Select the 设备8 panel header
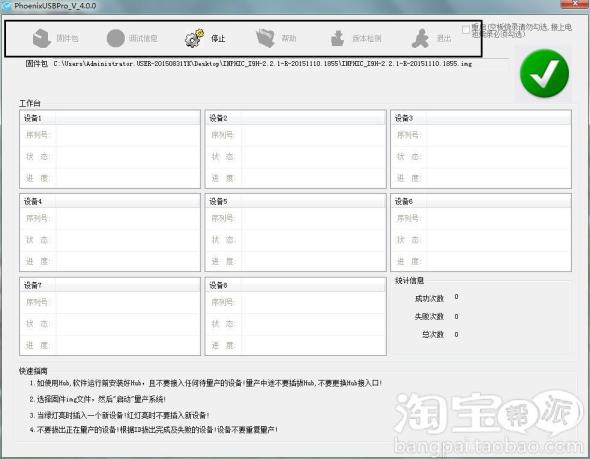Screen dimensions: 590x459 [x=295, y=286]
